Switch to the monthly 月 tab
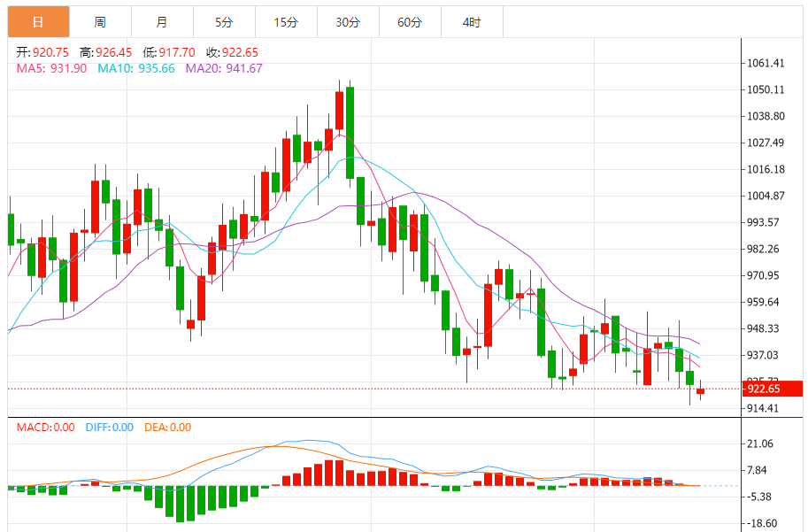808x532 pixels. 162,22
